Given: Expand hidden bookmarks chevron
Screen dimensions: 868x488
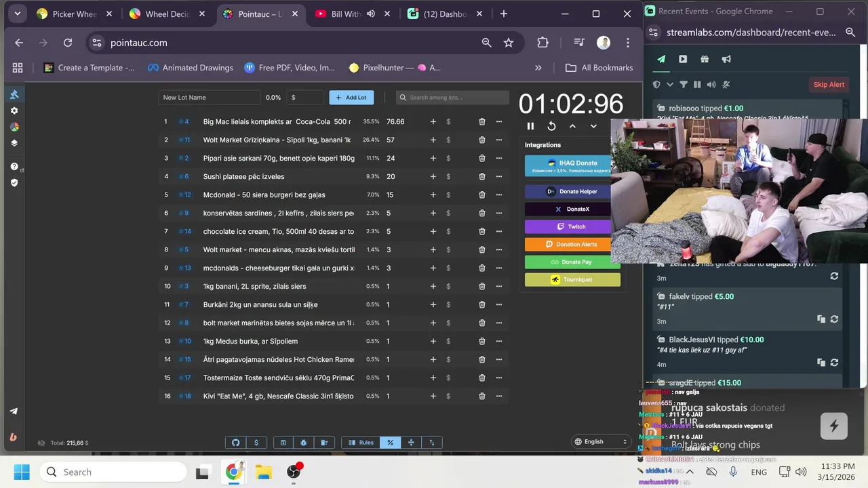Looking at the screenshot, I should tap(538, 68).
